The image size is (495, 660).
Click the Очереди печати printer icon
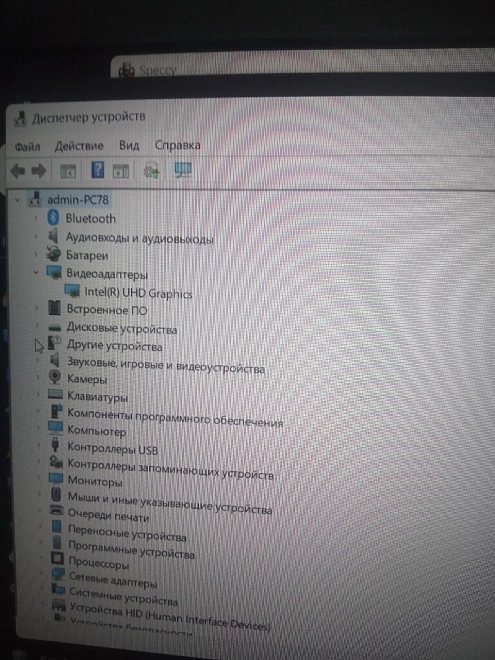pyautogui.click(x=56, y=510)
